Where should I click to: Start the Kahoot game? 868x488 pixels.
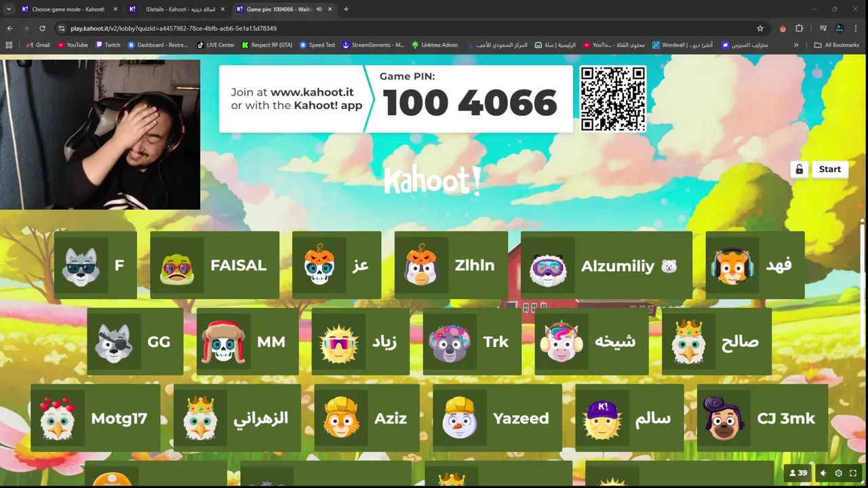(830, 169)
